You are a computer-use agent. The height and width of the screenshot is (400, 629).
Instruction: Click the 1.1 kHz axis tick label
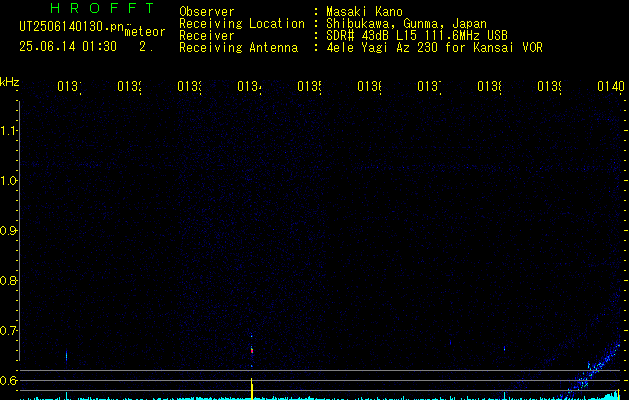tap(8, 131)
